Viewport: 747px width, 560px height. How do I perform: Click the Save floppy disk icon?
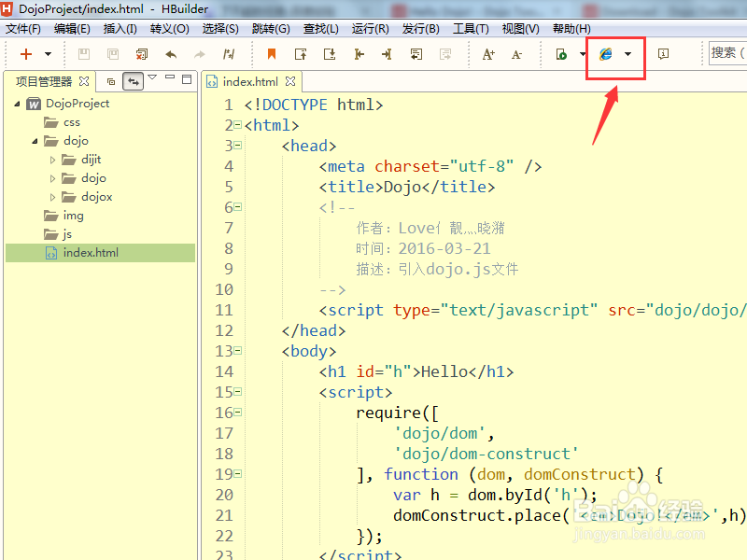pos(84,54)
